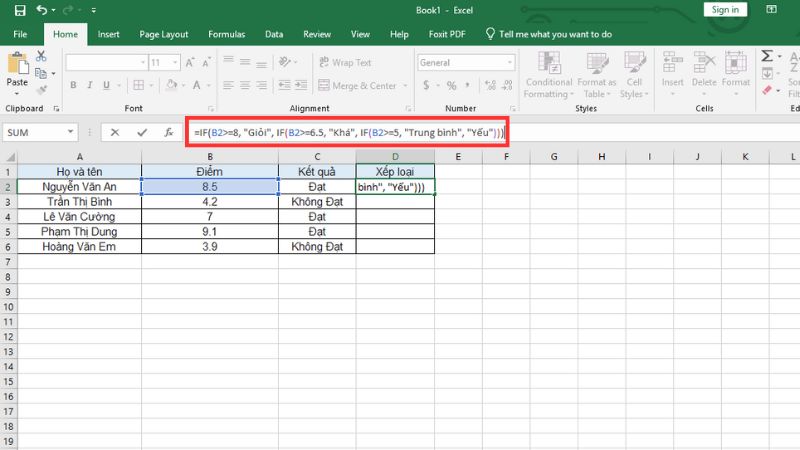
Task: Select cell B4 containing 7
Action: (210, 216)
